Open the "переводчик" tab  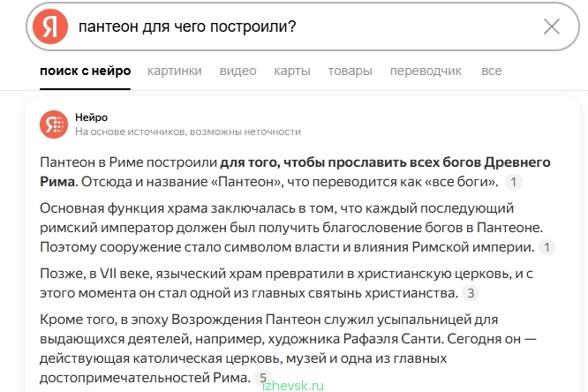426,71
